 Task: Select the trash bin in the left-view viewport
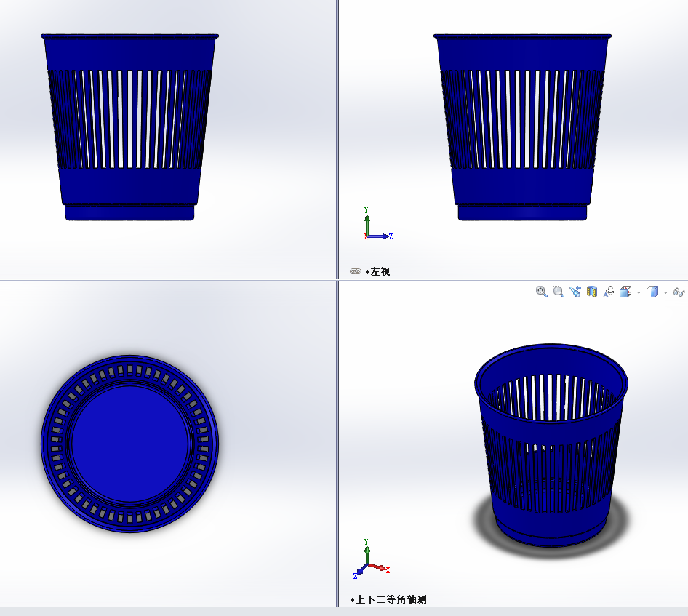pos(522,127)
